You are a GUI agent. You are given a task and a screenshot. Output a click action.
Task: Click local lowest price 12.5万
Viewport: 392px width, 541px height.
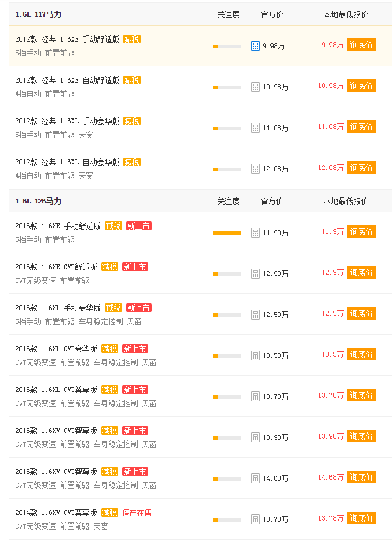tap(332, 314)
